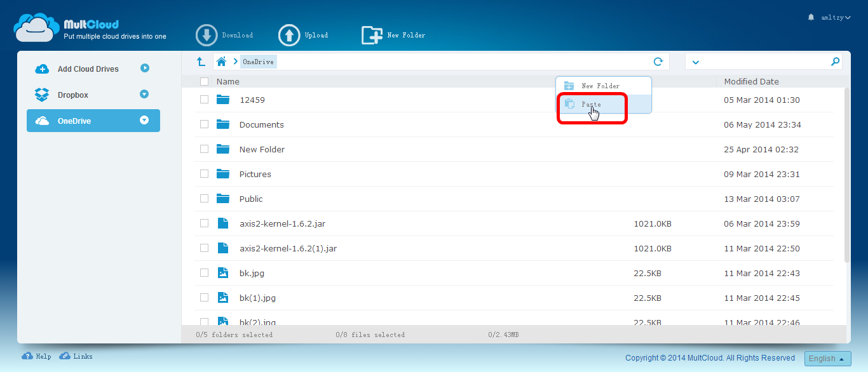This screenshot has height=372, width=868.
Task: Refresh the OneDrive file list
Action: click(x=658, y=62)
